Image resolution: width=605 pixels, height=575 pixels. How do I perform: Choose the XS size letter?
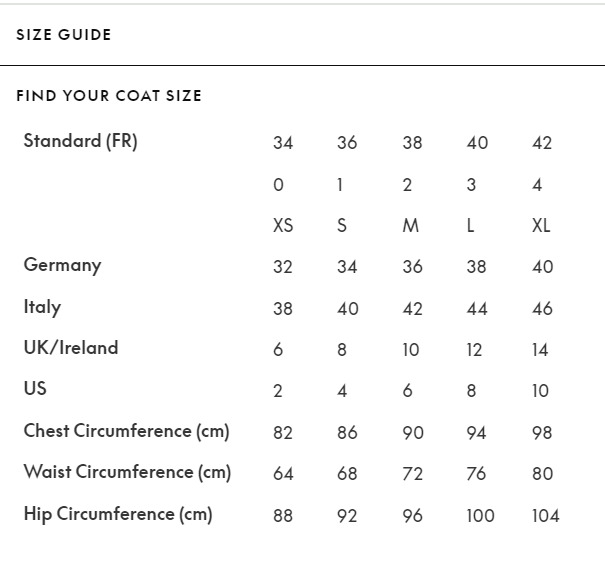(x=283, y=226)
